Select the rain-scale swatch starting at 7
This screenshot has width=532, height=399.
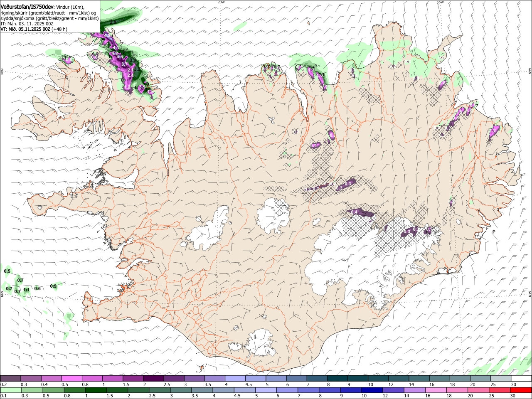point(308,390)
